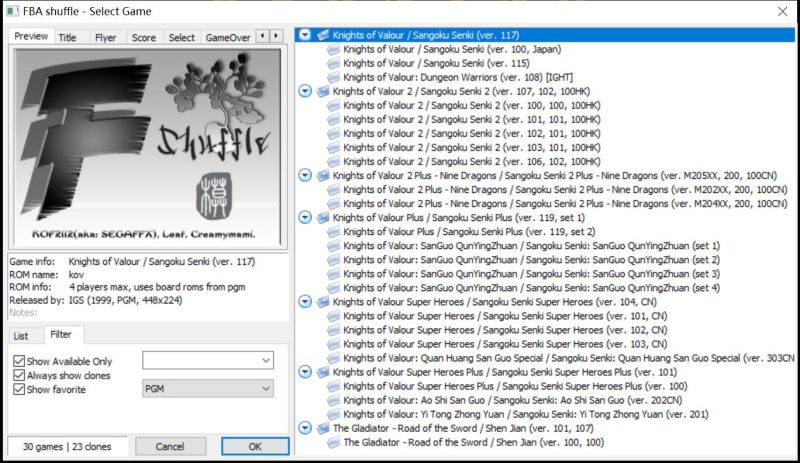Open the PGM hardware filter dropdown

click(x=208, y=388)
